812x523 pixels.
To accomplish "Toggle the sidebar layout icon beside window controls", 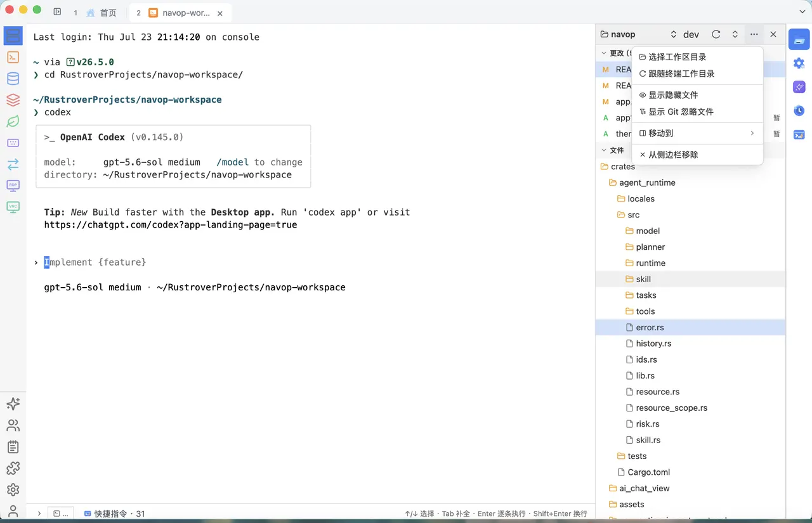I will coord(57,12).
